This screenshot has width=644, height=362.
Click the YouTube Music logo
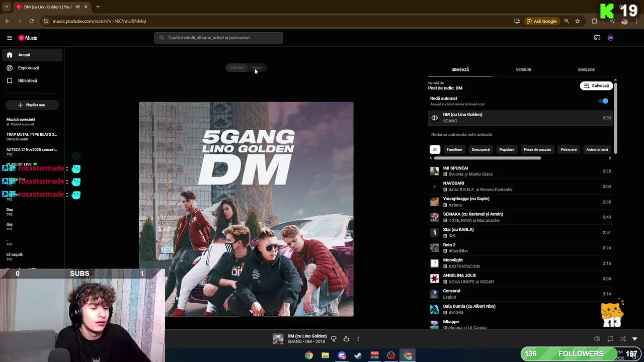coord(28,38)
